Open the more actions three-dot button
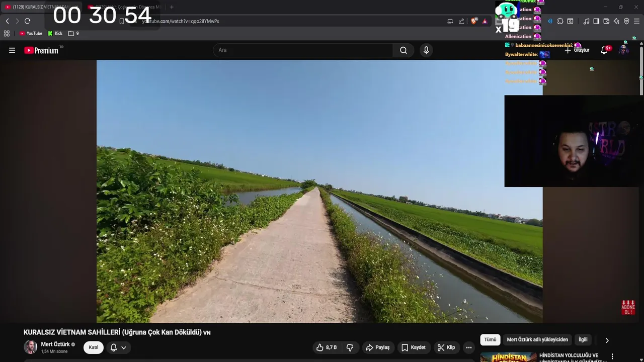 pos(468,347)
